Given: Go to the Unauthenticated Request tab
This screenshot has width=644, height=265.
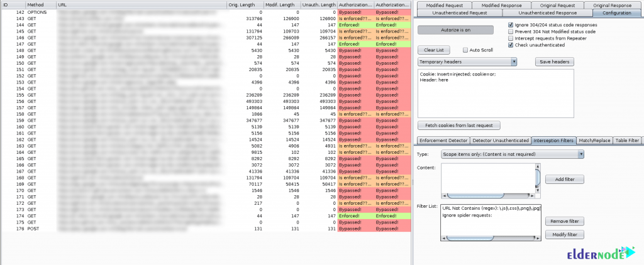Looking at the screenshot, I should point(461,13).
